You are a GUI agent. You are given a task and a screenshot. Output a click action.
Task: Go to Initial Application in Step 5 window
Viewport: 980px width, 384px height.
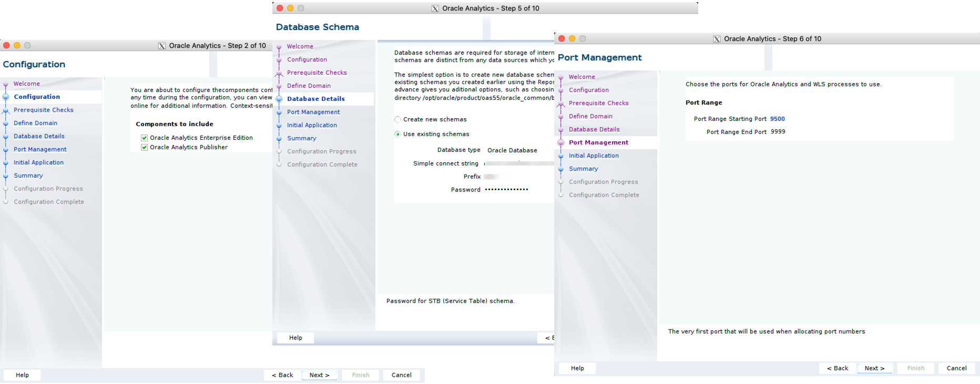click(312, 125)
